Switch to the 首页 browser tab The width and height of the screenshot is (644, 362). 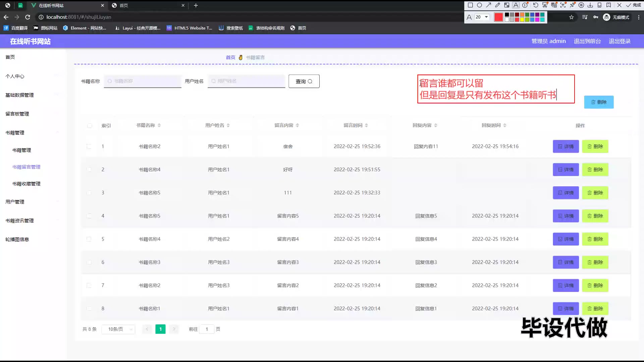coord(148,5)
